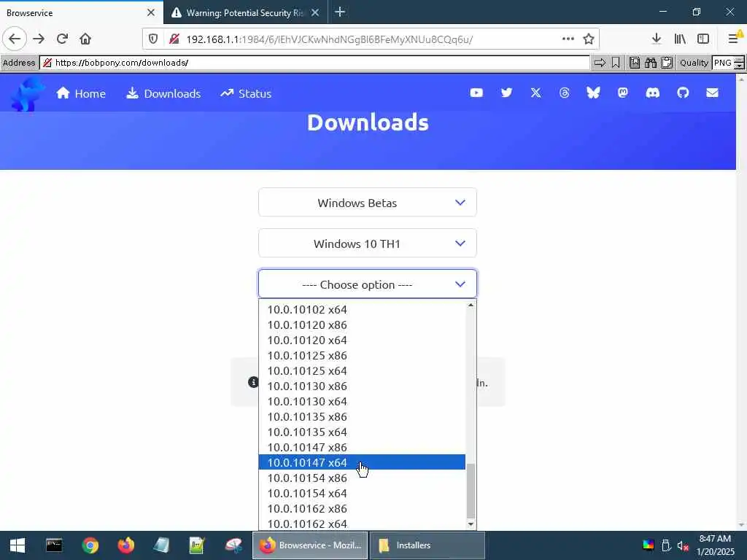
Task: Go back using Firefox back arrow
Action: coord(15,39)
